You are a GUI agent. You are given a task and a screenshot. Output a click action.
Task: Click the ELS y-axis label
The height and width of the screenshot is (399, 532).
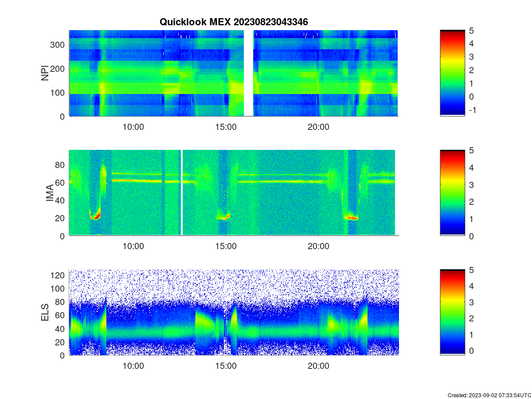[x=45, y=312]
